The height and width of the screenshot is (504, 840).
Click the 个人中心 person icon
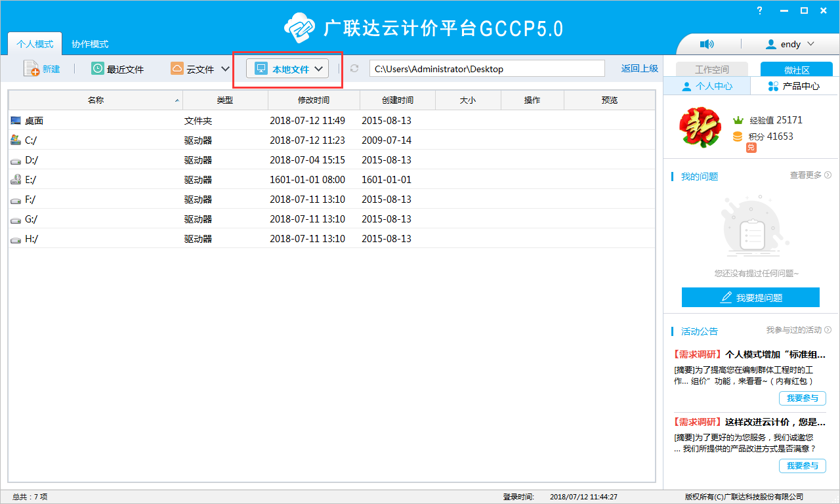click(686, 86)
